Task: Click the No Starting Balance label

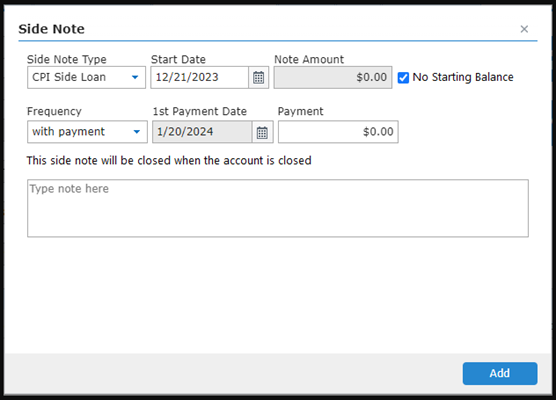Action: click(x=463, y=77)
